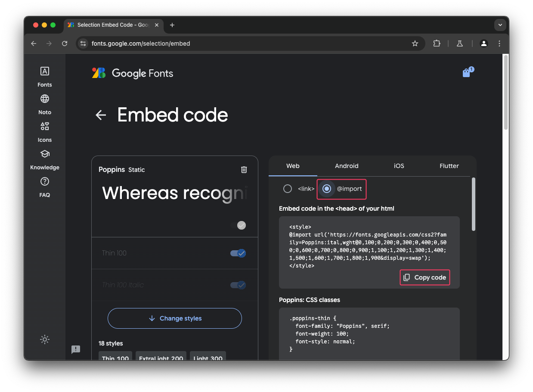Open Chrome extensions puzzle icon
The height and width of the screenshot is (392, 533).
437,44
